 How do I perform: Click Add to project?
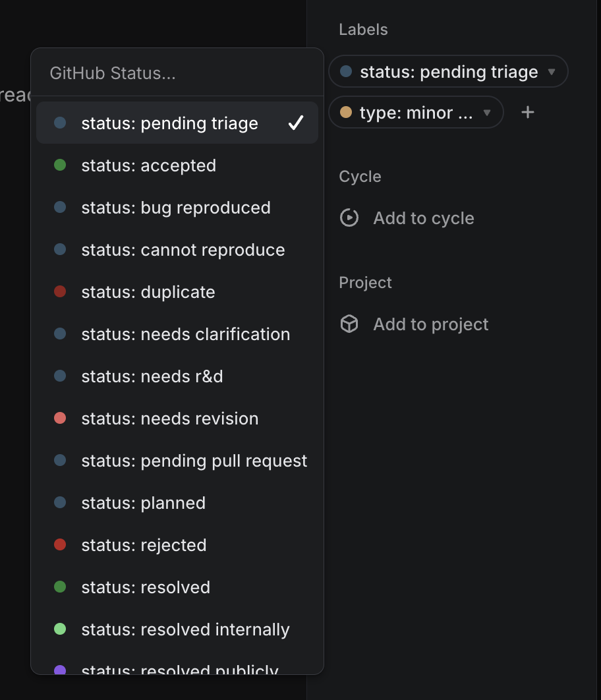(414, 324)
